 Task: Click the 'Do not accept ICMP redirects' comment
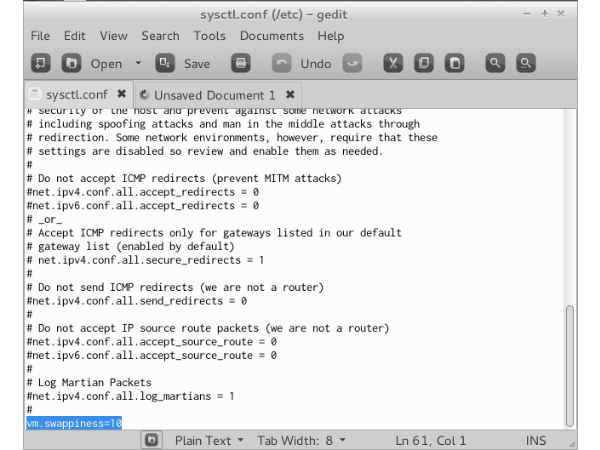pyautogui.click(x=184, y=179)
